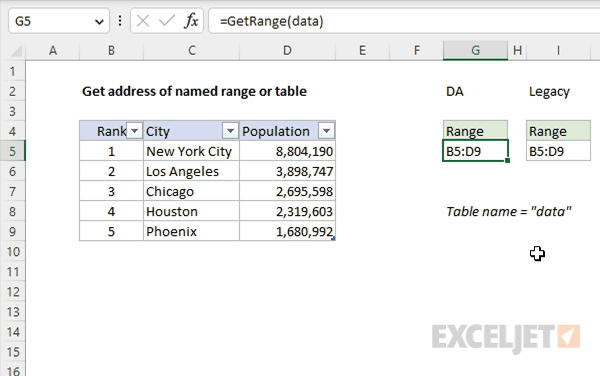
Task: Select the column A header
Action: click(x=53, y=50)
